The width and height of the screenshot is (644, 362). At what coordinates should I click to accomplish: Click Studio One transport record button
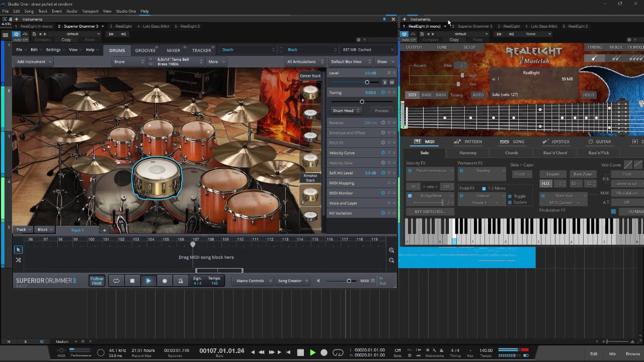(x=324, y=352)
